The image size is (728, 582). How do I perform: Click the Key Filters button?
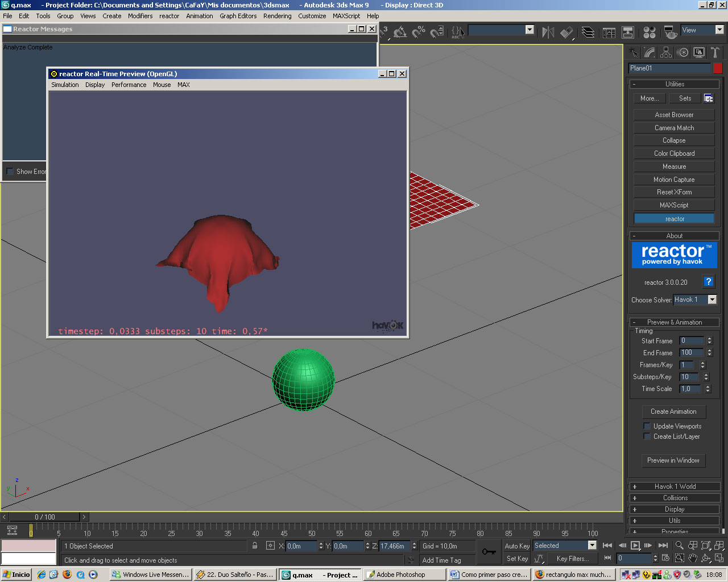tap(573, 559)
